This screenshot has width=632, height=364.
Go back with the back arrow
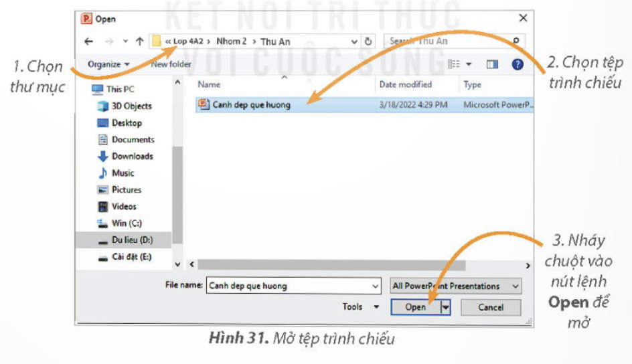(x=89, y=41)
